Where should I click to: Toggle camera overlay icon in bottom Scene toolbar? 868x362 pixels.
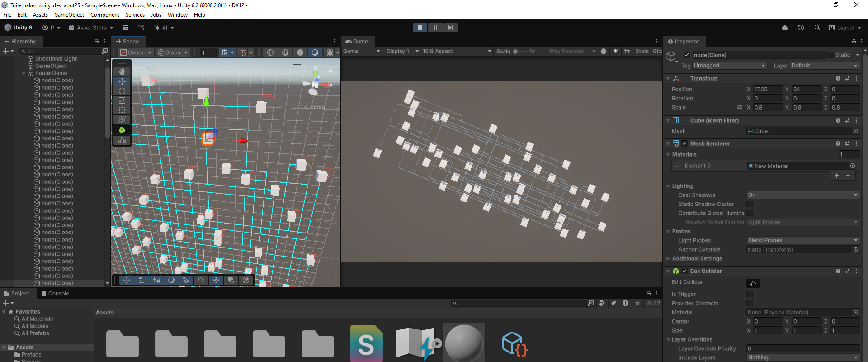(x=231, y=280)
